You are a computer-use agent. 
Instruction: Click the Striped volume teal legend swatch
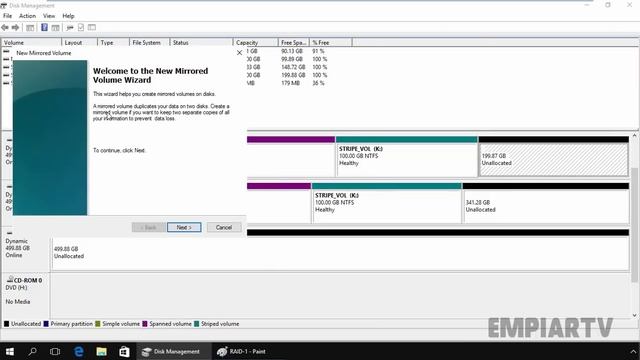(x=196, y=324)
